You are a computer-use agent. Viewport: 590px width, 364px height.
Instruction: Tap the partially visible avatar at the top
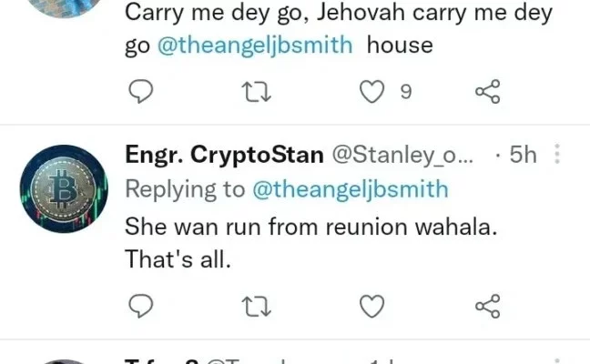(x=64, y=7)
